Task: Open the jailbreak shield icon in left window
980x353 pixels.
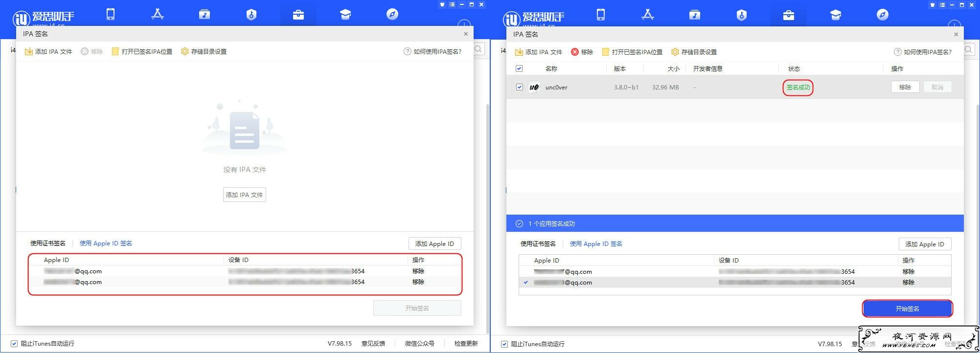Action: click(251, 14)
